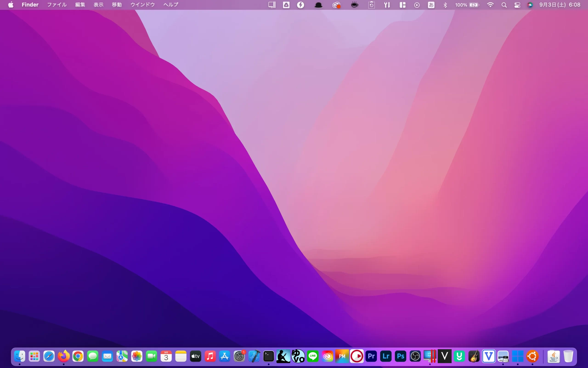
Task: Open the Music app icon
Action: point(210,356)
